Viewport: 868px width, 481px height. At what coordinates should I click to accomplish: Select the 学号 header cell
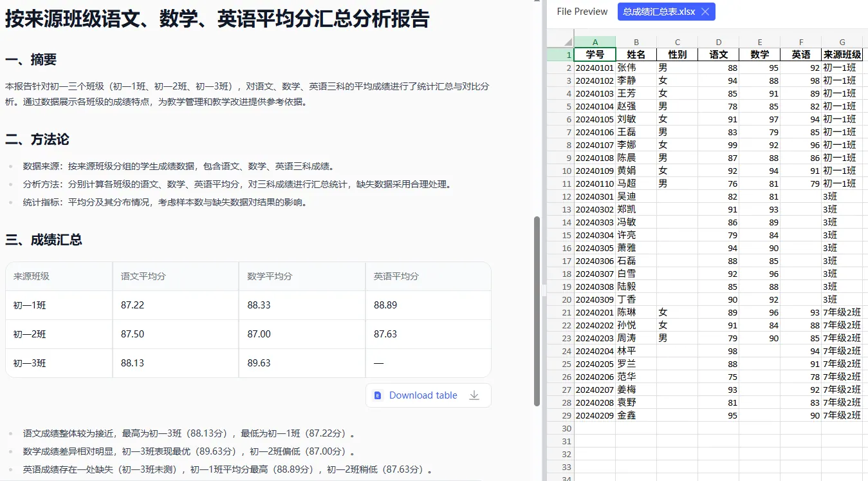(595, 55)
